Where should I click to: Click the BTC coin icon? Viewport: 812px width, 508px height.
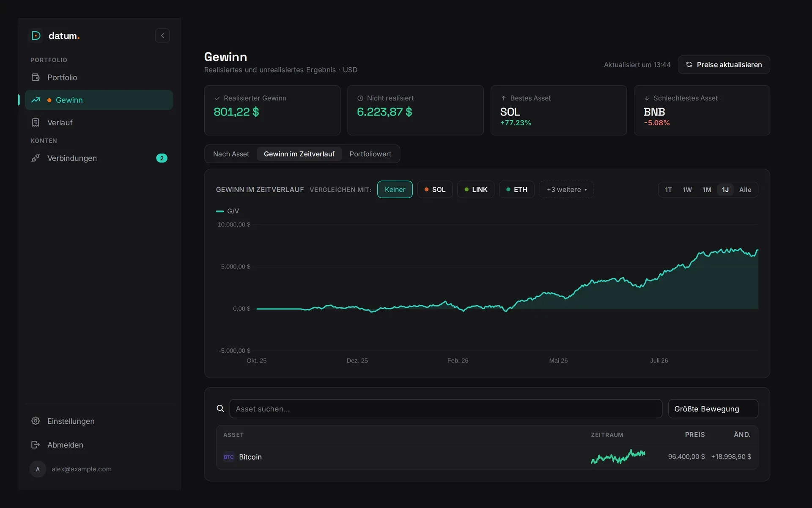tap(229, 457)
